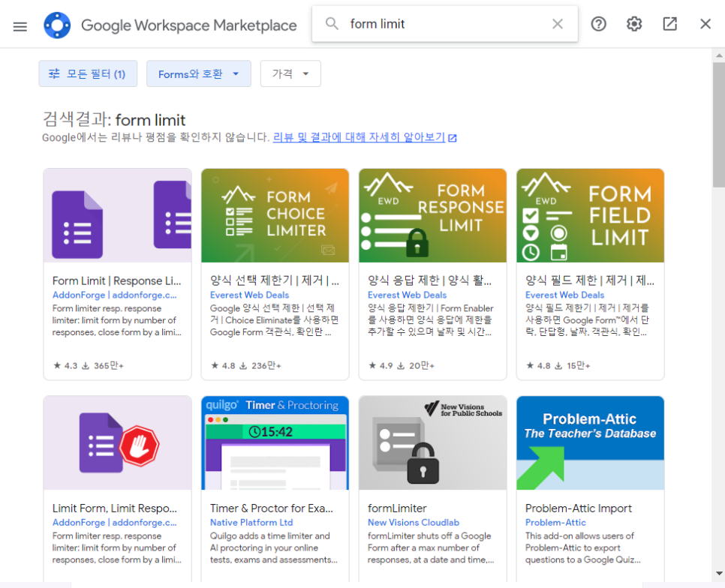Click AddonForge link under Limit Form, Limit Respo...
This screenshot has height=588, width=725.
[114, 523]
